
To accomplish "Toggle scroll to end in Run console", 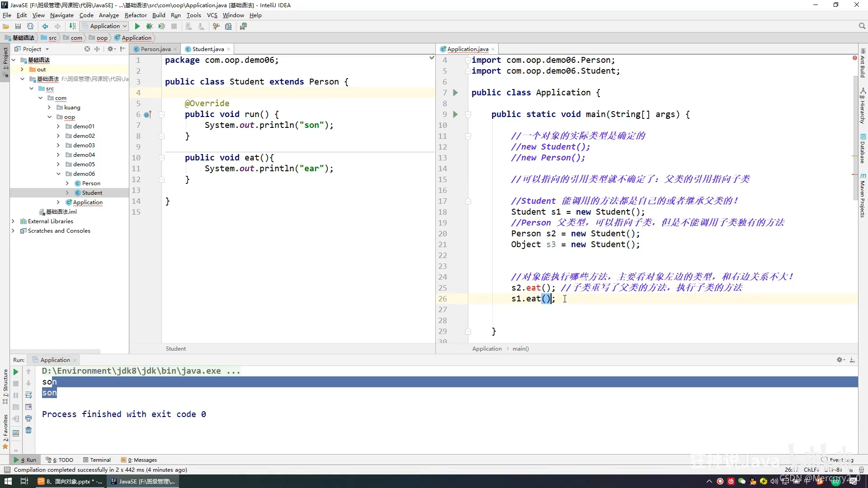I will (28, 407).
